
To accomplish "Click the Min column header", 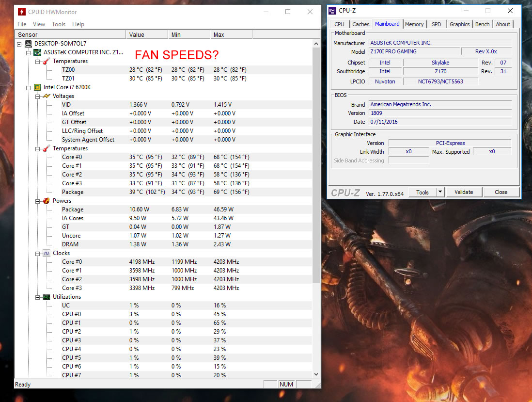I will (x=189, y=34).
